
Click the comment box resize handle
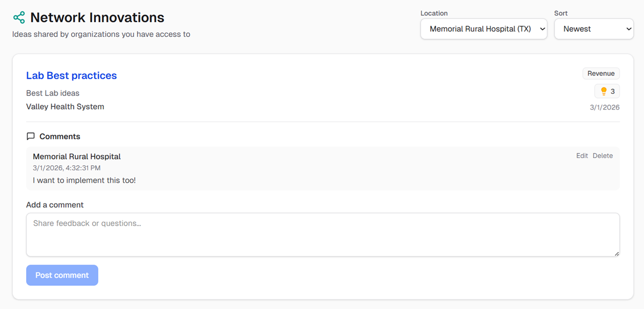(x=616, y=253)
